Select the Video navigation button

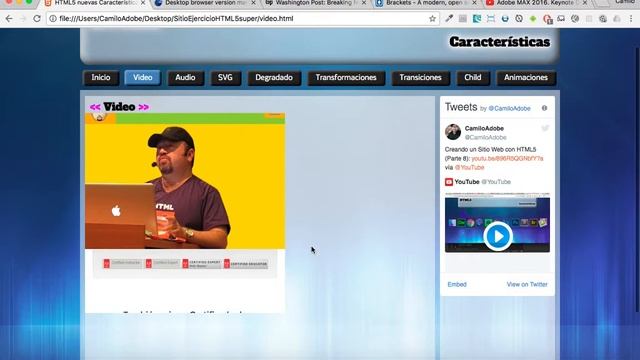tap(142, 78)
